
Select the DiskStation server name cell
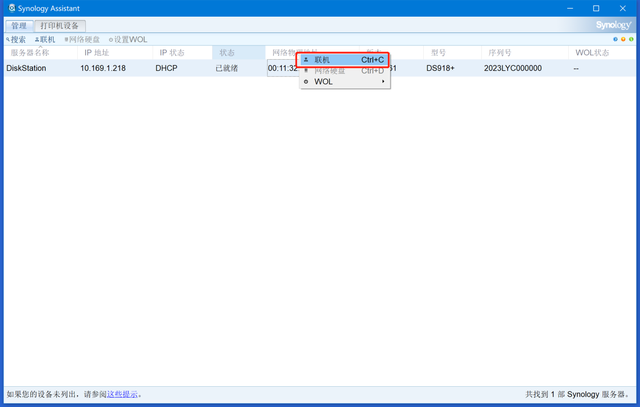click(26, 68)
